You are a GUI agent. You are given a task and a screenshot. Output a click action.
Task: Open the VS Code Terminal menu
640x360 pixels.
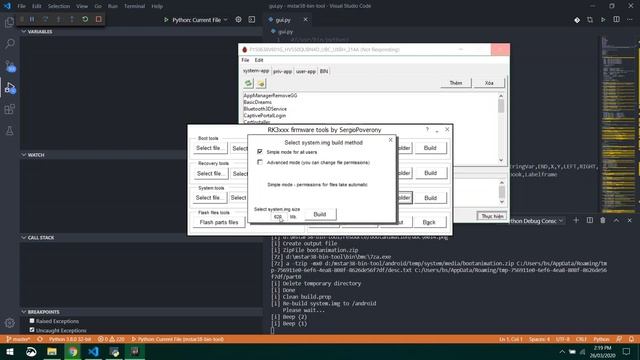coord(134,6)
